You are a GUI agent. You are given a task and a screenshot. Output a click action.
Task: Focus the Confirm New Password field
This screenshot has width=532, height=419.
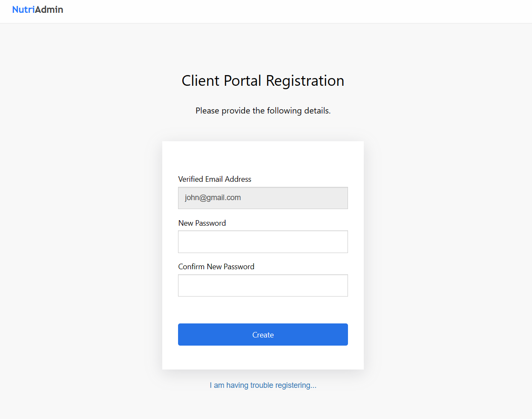click(x=263, y=285)
